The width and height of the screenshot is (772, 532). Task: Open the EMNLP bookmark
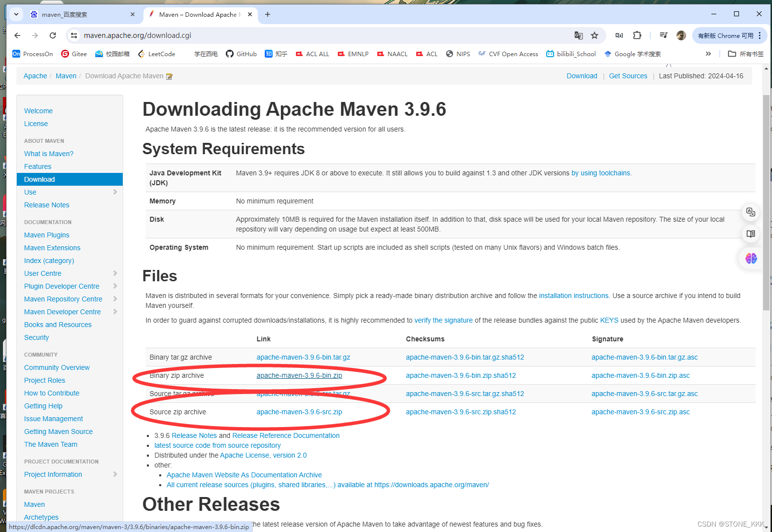[x=353, y=54]
